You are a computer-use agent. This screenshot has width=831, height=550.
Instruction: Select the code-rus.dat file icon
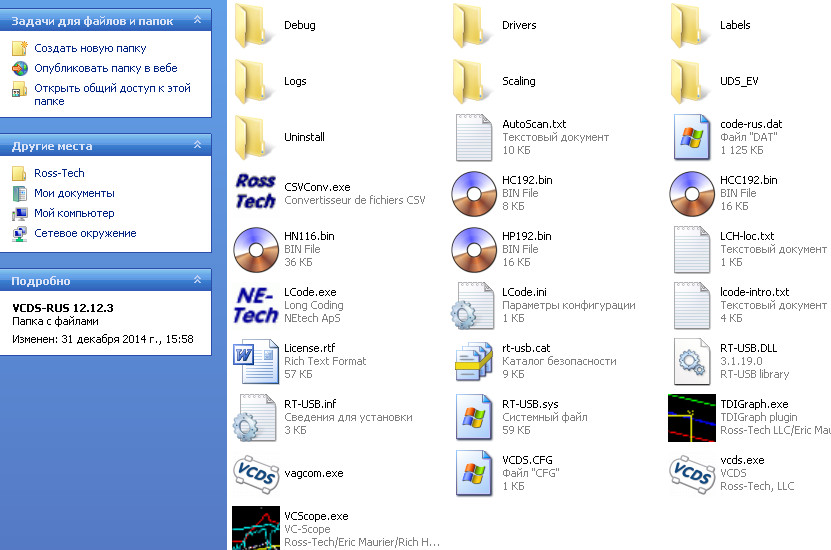coord(692,137)
